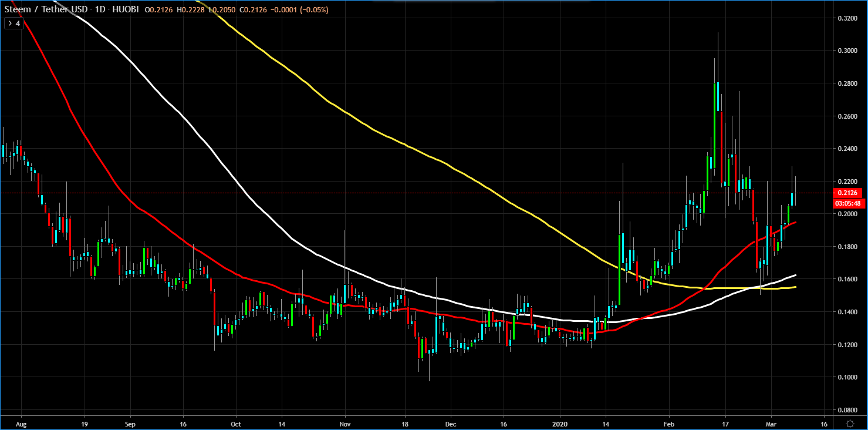Select the 0.3200 price scale label
Screen dimensions: 868x430
click(x=849, y=18)
